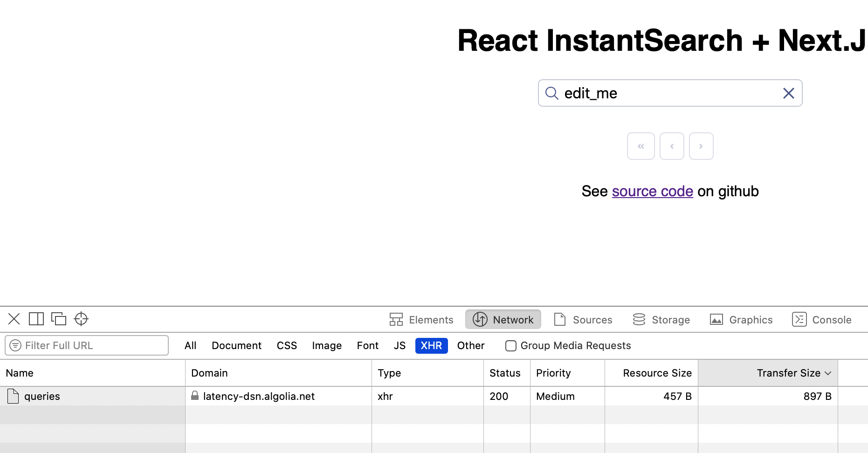The width and height of the screenshot is (868, 453).
Task: Open the source code link
Action: pos(653,191)
